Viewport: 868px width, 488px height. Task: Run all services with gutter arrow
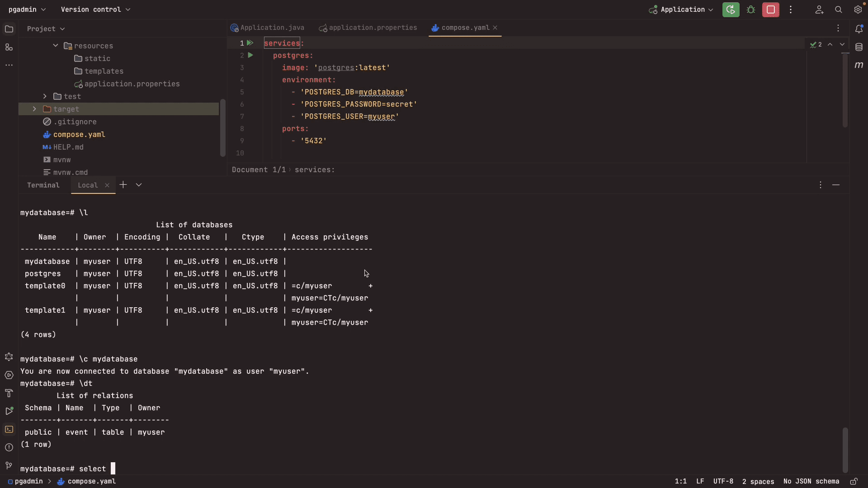point(250,43)
